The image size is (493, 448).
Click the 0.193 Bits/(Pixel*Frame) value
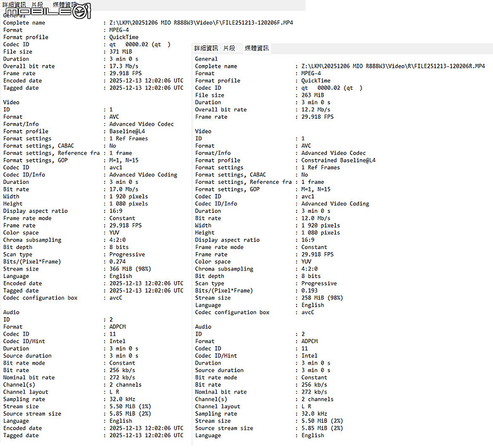point(309,291)
